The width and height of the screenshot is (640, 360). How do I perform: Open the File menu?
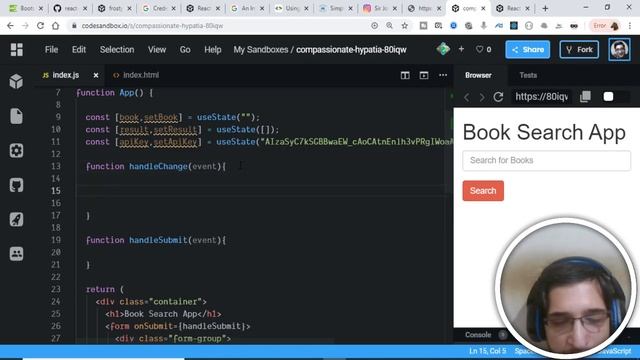[51, 49]
